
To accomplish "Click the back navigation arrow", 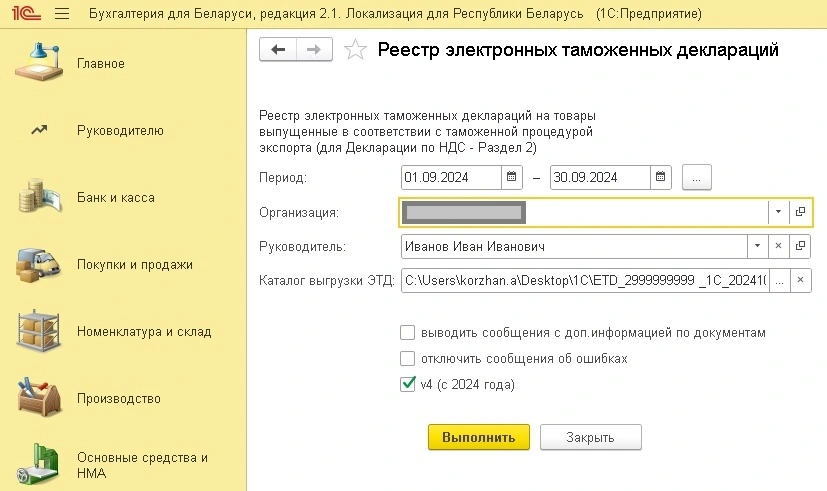I will click(278, 50).
